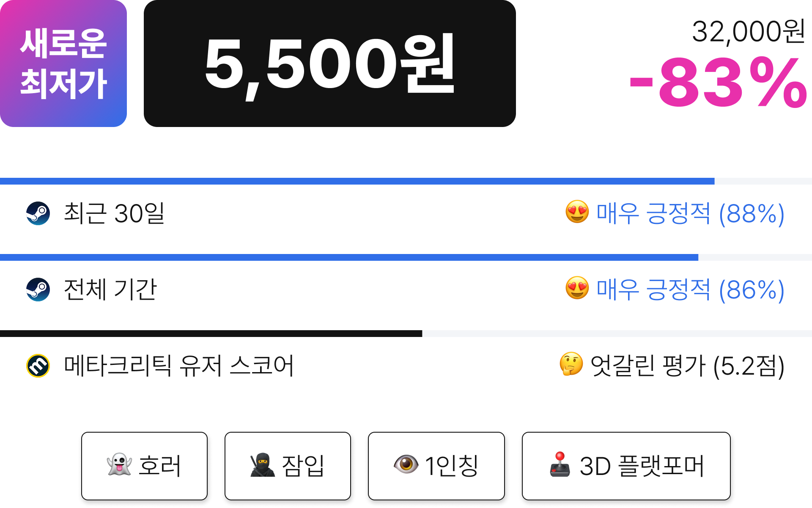
Task: Click the eye emoji in 1인칭 tag
Action: tap(406, 464)
